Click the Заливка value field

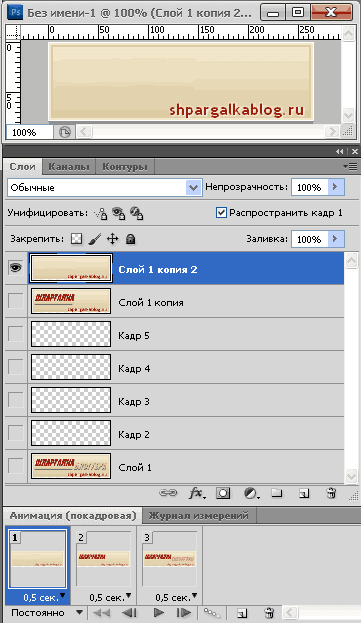click(310, 239)
